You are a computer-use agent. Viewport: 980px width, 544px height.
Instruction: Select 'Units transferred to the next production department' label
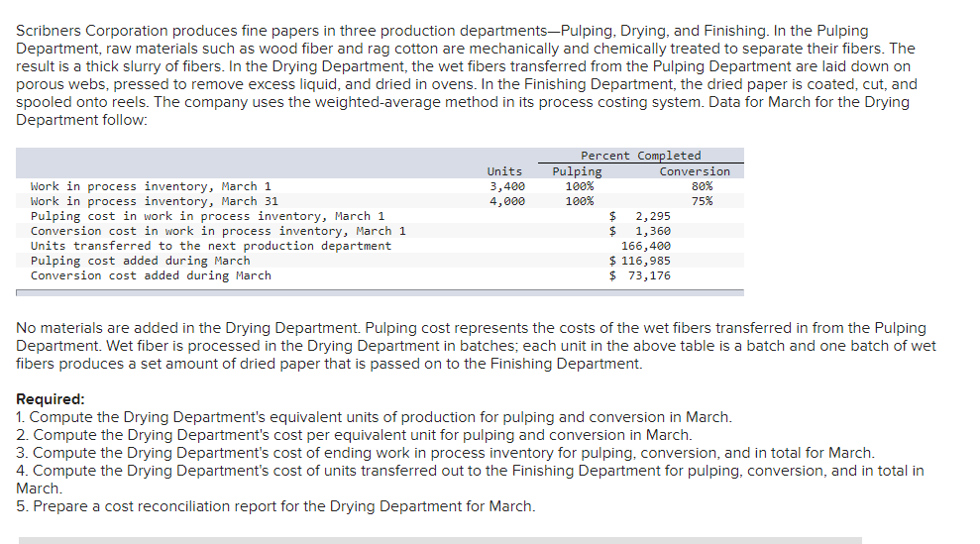pyautogui.click(x=211, y=247)
